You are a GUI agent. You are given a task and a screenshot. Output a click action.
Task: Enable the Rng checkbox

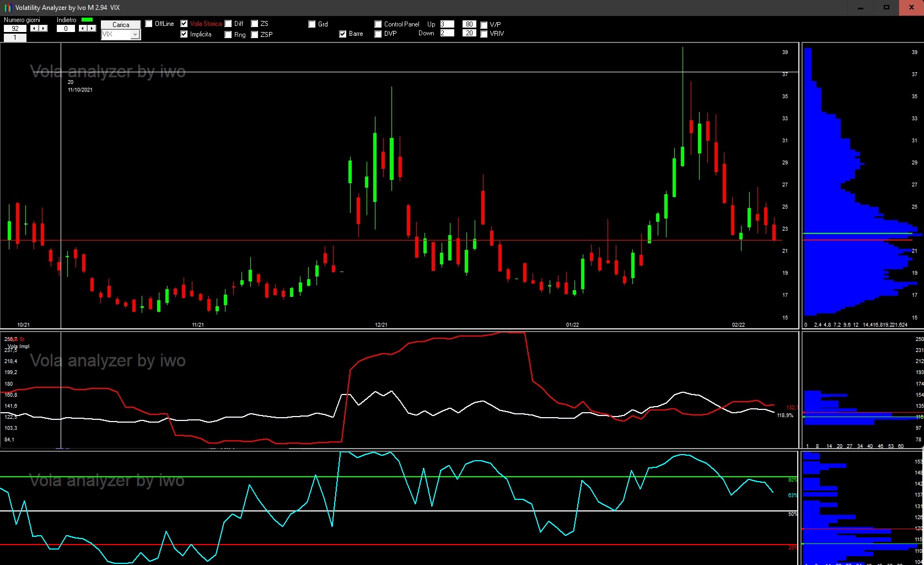coord(228,35)
